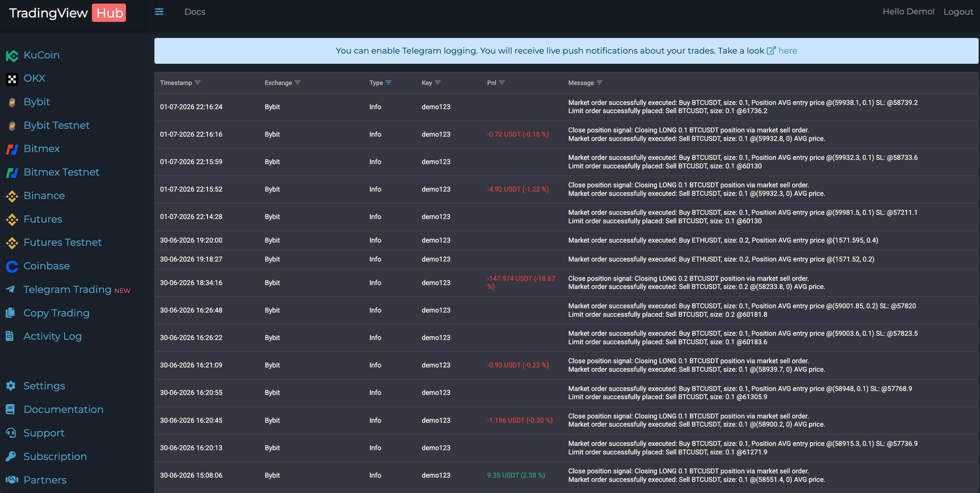The height and width of the screenshot is (493, 980).
Task: Click the -147.974 USDT Pnl value
Action: (521, 282)
